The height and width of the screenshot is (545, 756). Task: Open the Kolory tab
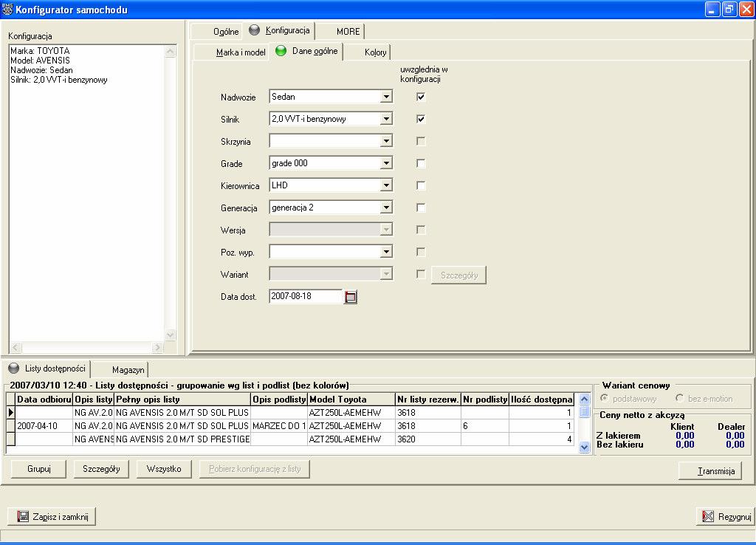point(368,52)
